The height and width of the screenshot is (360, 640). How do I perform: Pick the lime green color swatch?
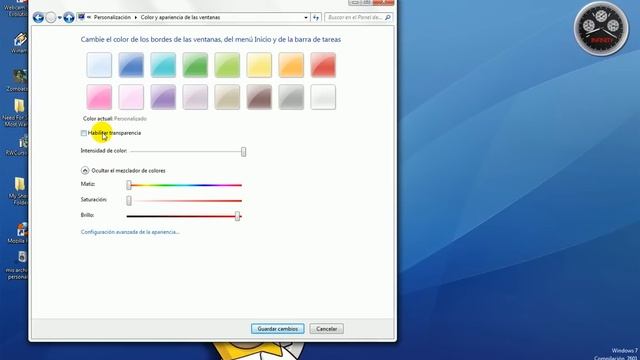click(x=227, y=65)
